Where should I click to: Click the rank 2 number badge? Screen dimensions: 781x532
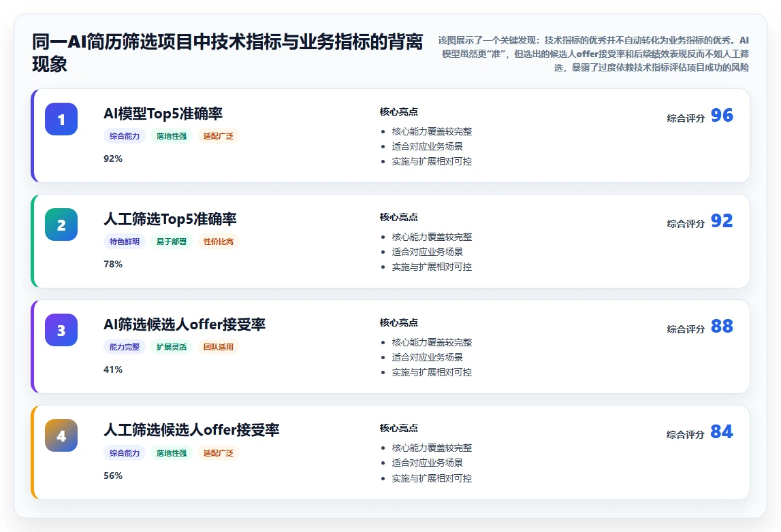[x=61, y=225]
